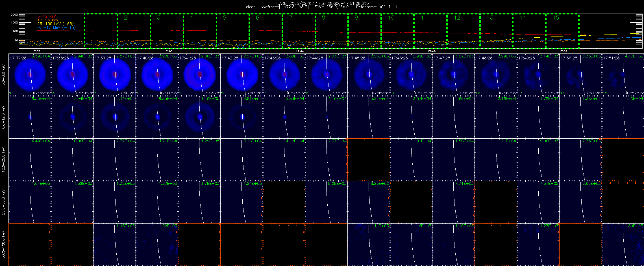Screen dimensions: 644x266
Task: Click the 0.1-17 MeV (-113) legend label
Action: coord(56,27)
